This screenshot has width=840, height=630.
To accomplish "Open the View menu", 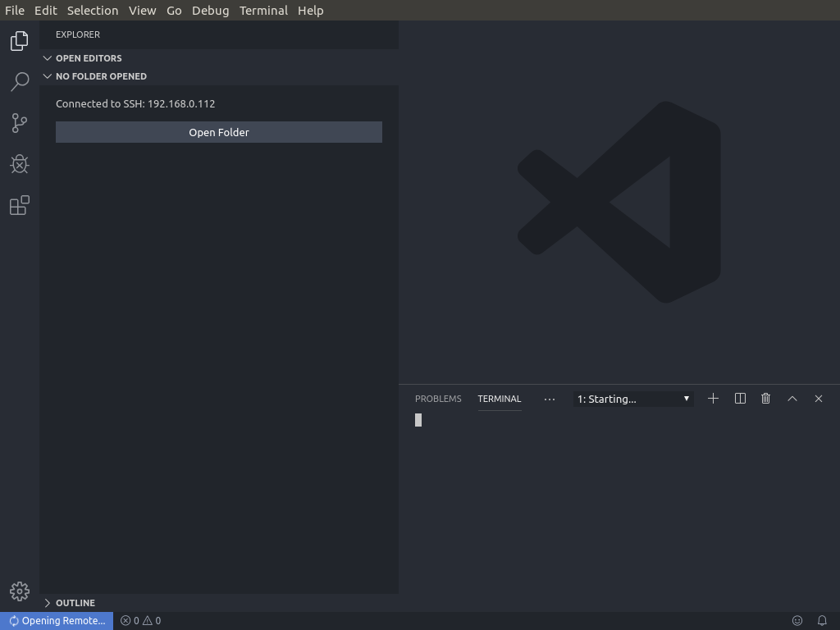I will [x=142, y=10].
